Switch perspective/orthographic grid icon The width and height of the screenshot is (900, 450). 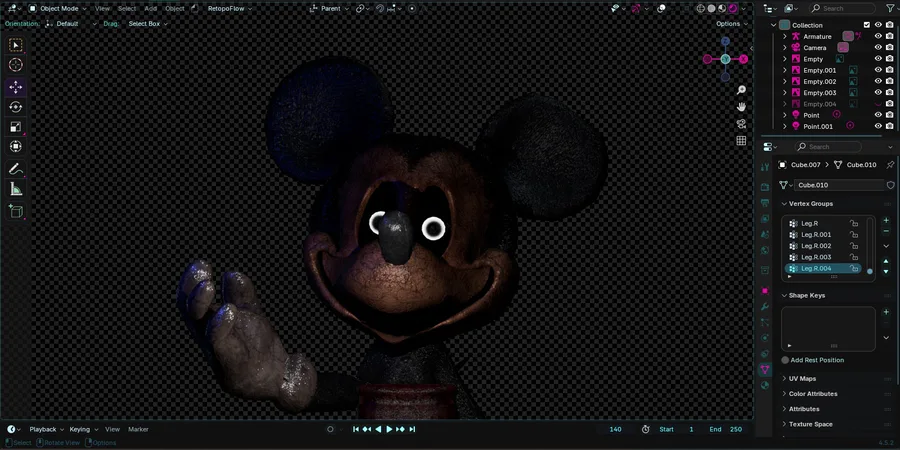click(x=741, y=141)
